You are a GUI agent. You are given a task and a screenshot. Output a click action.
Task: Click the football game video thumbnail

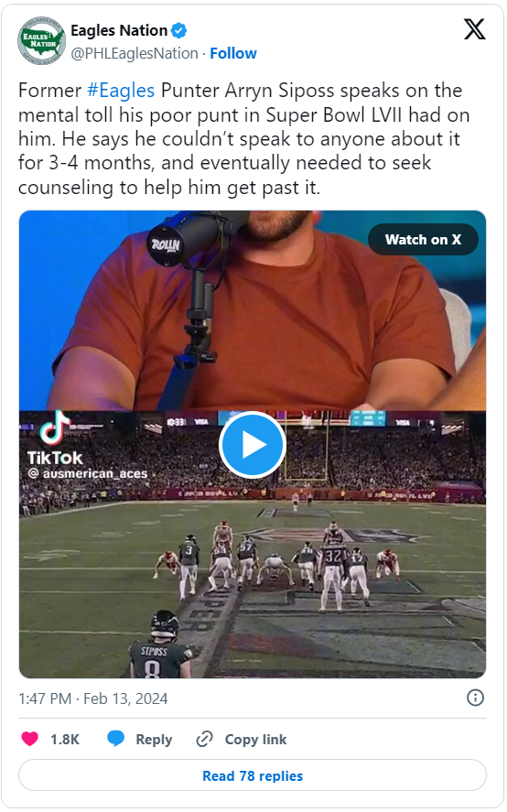click(253, 544)
